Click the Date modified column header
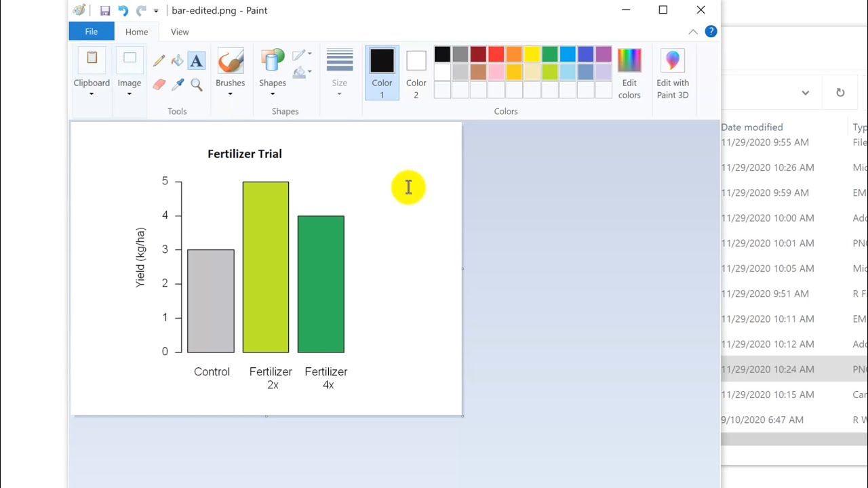The width and height of the screenshot is (868, 488). coord(752,127)
